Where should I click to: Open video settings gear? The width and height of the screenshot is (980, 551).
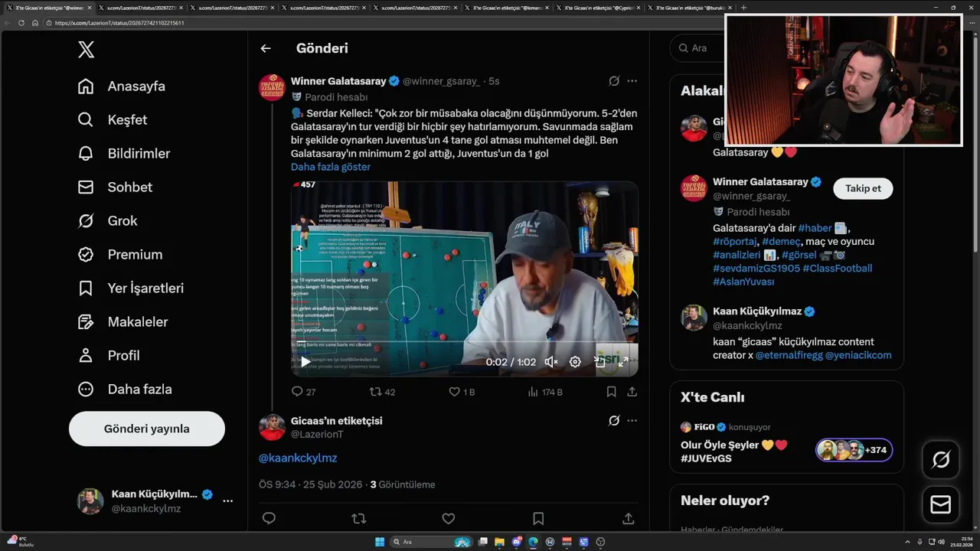coord(575,362)
